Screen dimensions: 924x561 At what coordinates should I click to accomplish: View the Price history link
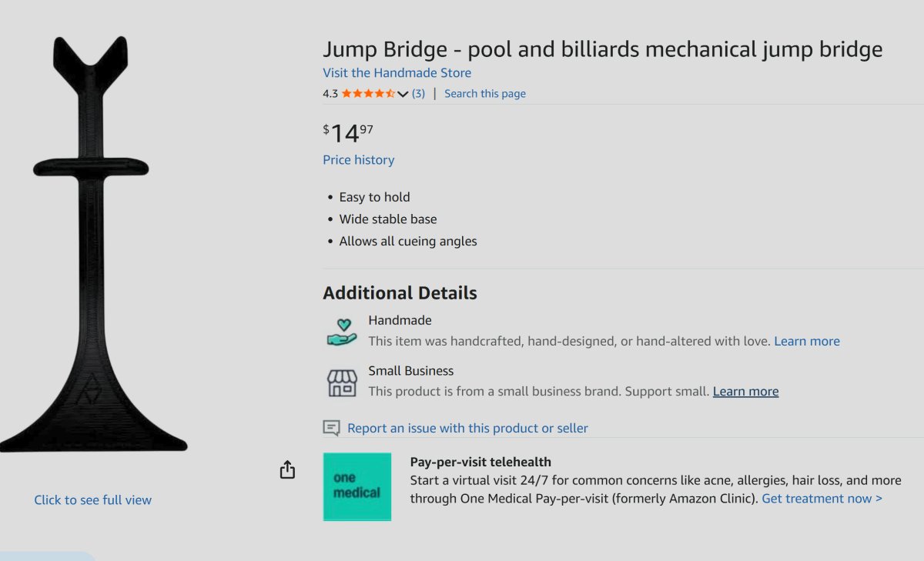click(358, 159)
